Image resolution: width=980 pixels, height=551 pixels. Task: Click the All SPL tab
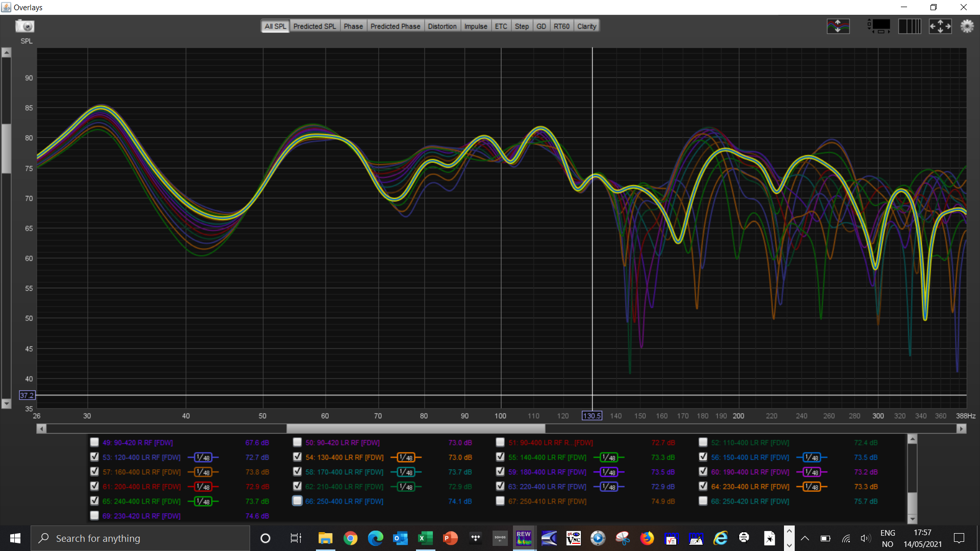(275, 26)
